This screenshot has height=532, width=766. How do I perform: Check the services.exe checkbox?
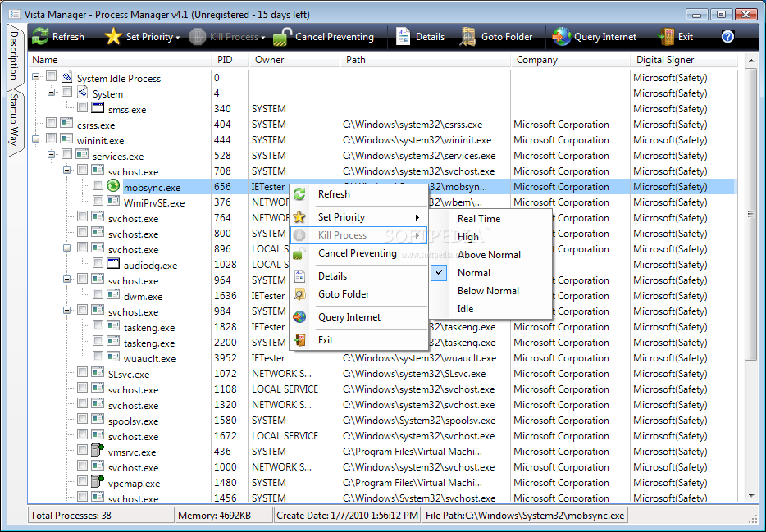pyautogui.click(x=66, y=154)
